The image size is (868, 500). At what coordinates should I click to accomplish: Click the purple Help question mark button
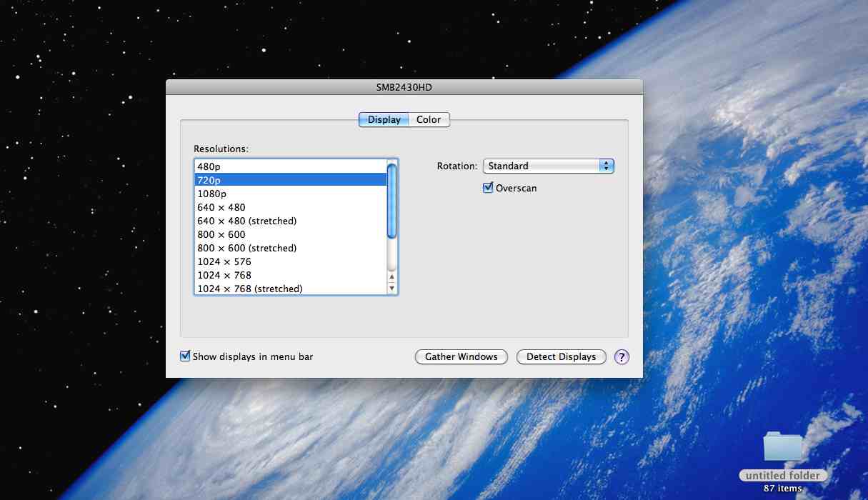pos(622,357)
